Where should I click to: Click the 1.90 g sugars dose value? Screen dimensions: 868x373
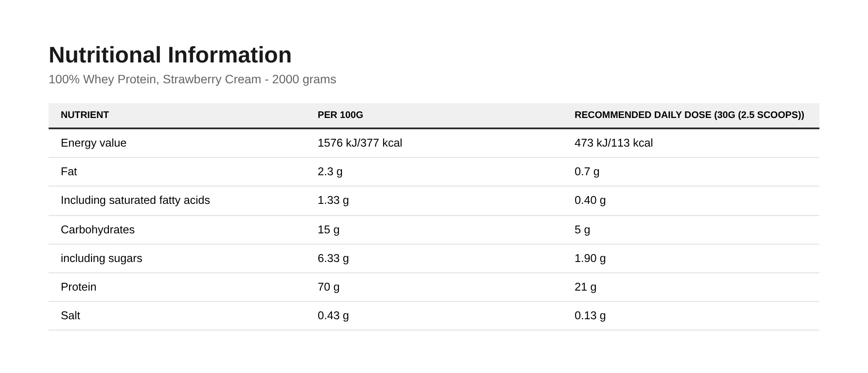[x=590, y=258]
